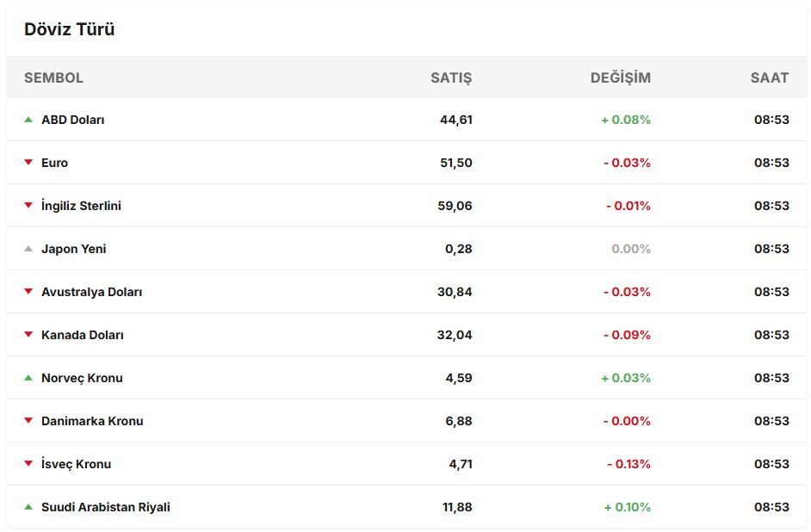Click the green arrow next to Norveç Kronu
The image size is (811, 532).
tap(28, 378)
